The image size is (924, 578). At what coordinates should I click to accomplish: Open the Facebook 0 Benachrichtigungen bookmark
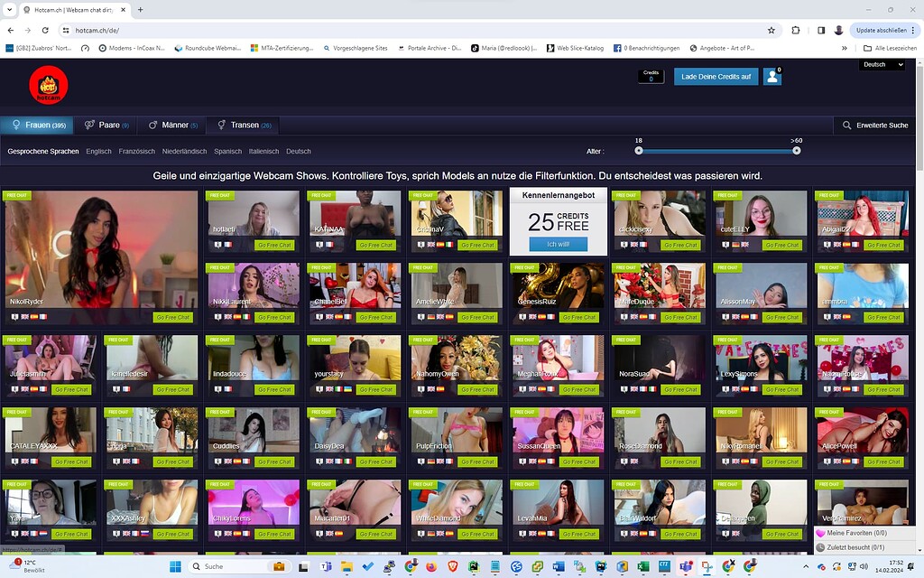(646, 48)
